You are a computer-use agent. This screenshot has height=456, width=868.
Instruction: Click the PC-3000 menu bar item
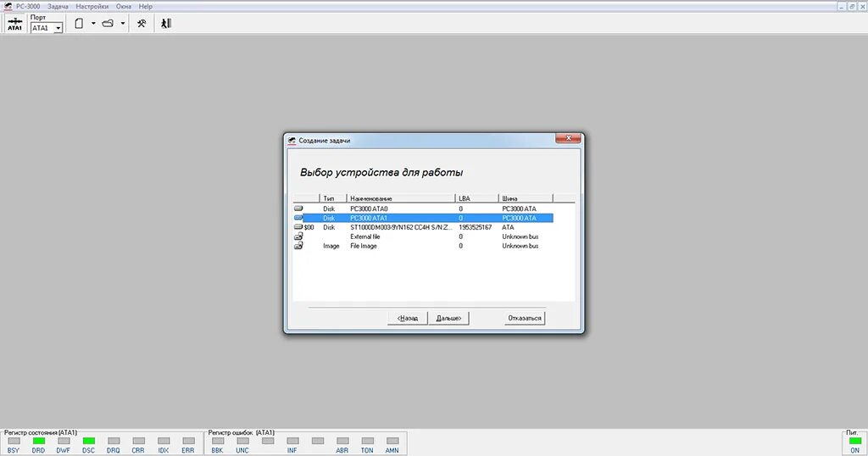(x=28, y=7)
